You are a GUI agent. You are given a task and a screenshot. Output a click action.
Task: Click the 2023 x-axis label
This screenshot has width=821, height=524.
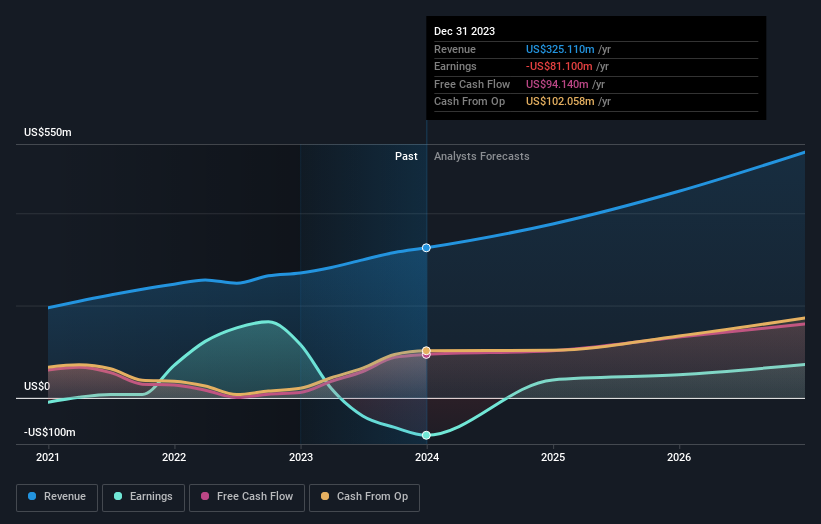click(301, 457)
